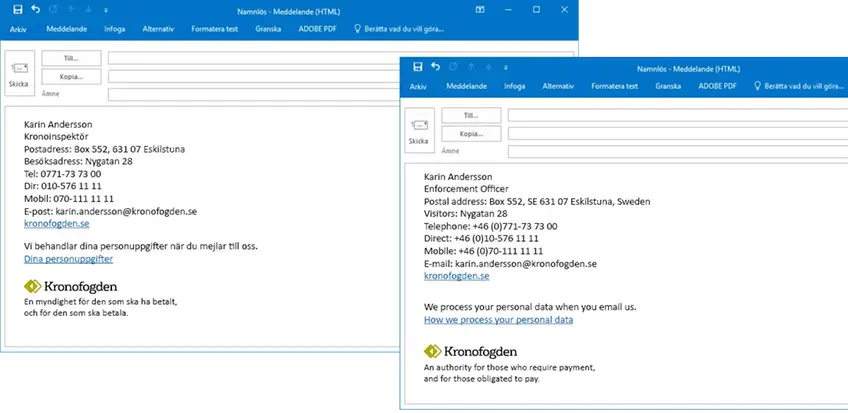Click the Ämne subject field in front window
848x413 pixels.
pos(678,152)
